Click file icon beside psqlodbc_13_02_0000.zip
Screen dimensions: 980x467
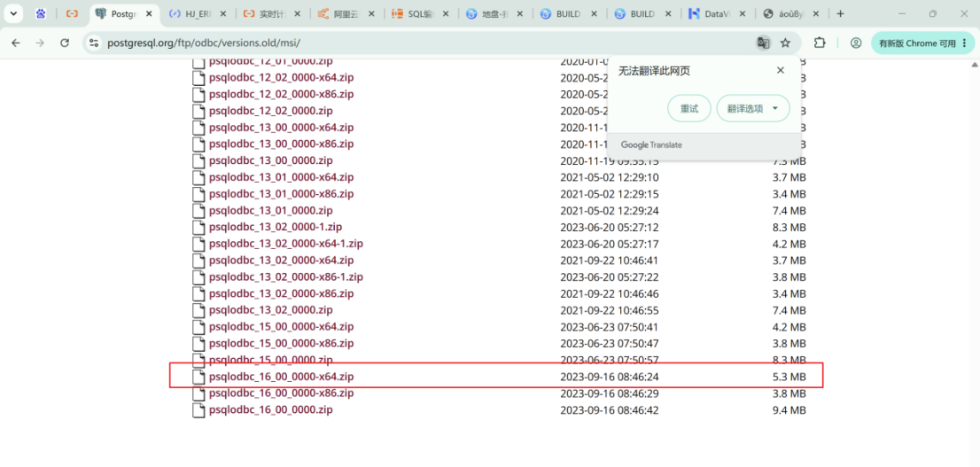[198, 311]
